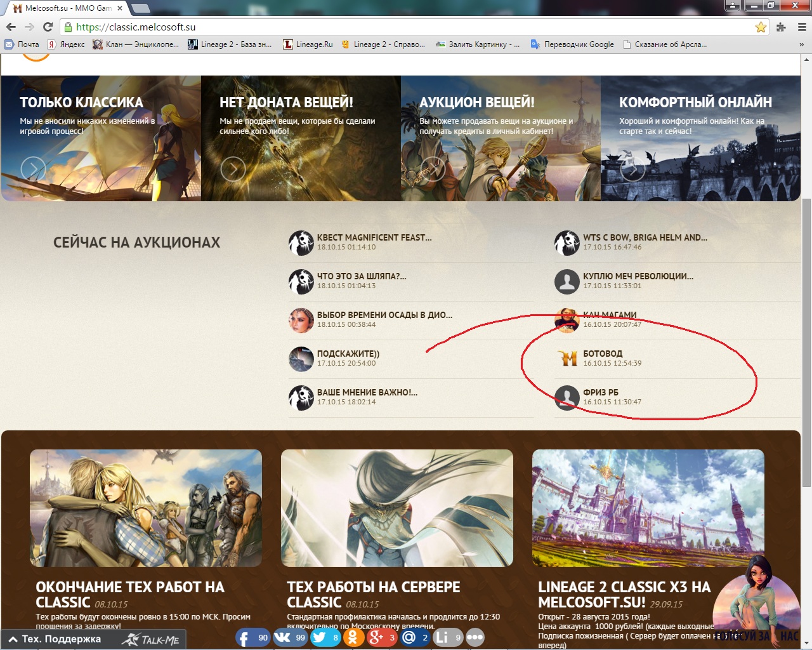Image resolution: width=812 pixels, height=650 pixels.
Task: Open the Lineage 2 - База зн... bookmark
Action: (x=230, y=44)
